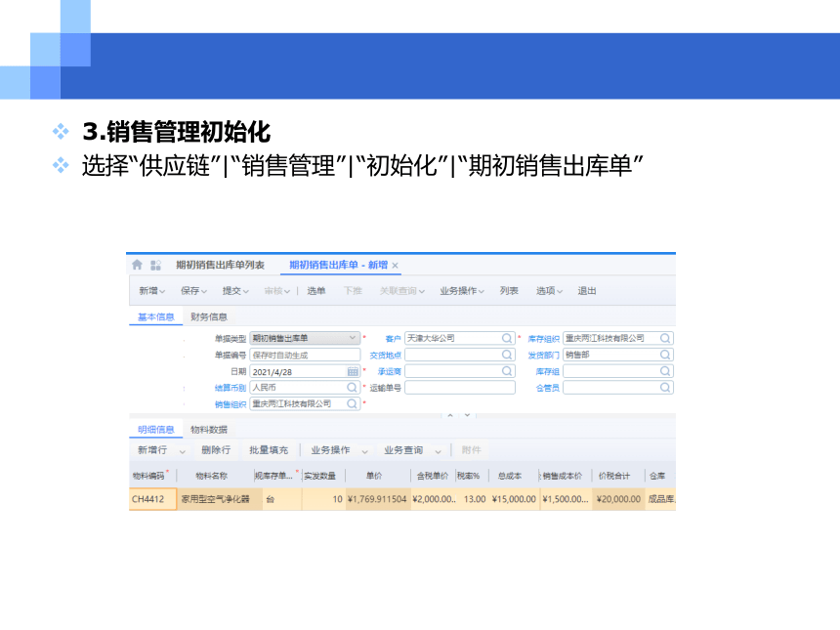The image size is (840, 630).
Task: Select 实发数量 cell with value 10
Action: [323, 499]
